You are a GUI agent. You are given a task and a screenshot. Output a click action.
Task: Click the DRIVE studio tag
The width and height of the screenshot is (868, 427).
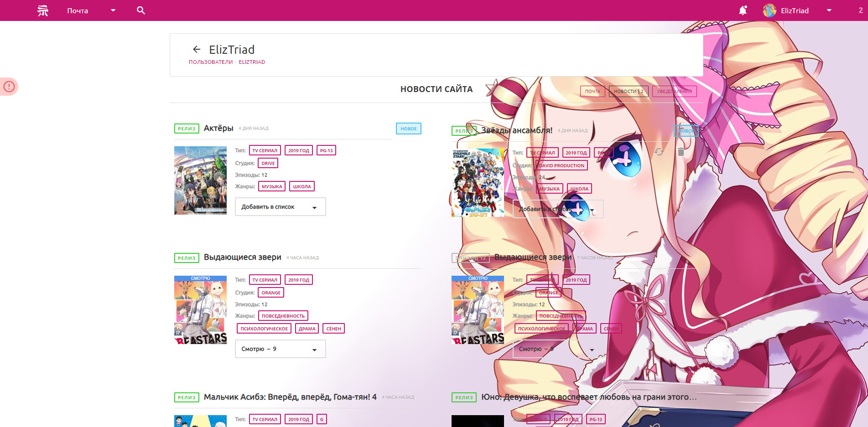pyautogui.click(x=268, y=163)
